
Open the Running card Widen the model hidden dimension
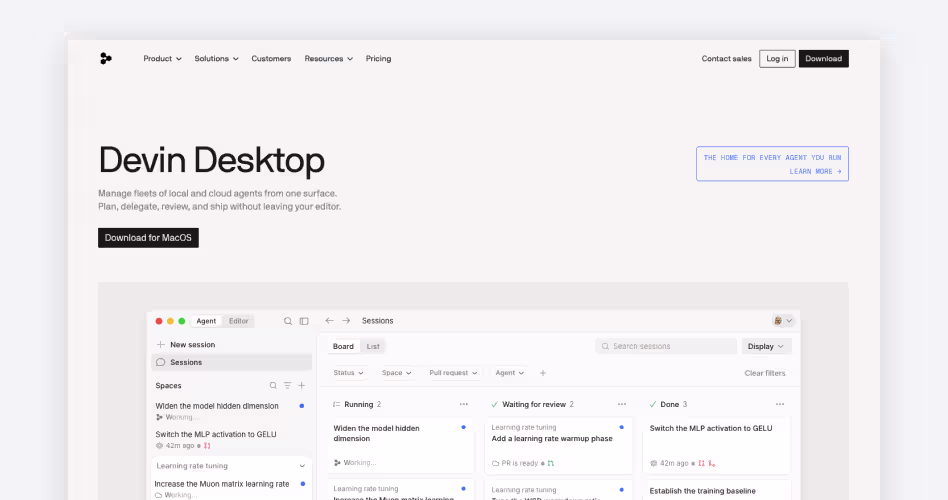tap(400, 445)
